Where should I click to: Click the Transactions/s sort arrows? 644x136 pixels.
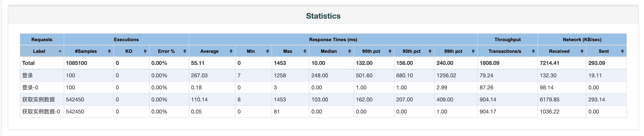coord(533,51)
